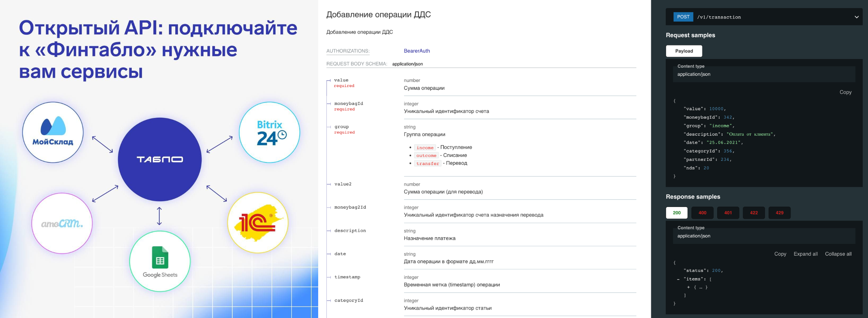Copy the request sample JSON

[845, 92]
